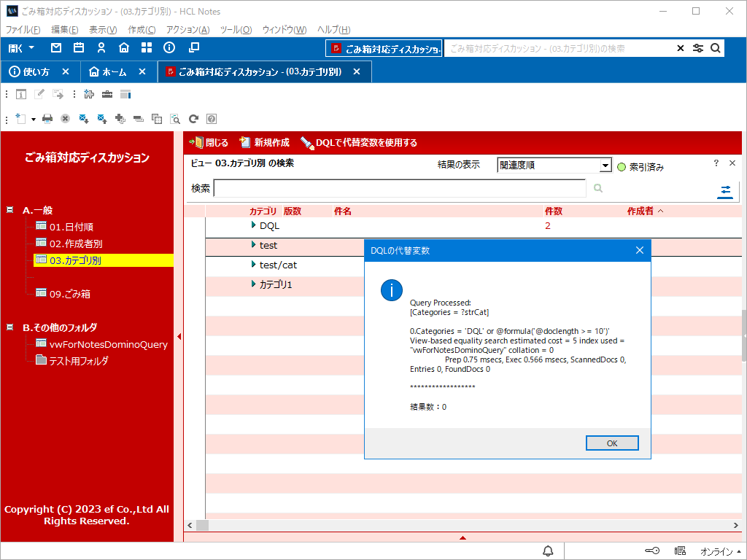
Task: Click the workspace grid icon in the toolbar
Action: [147, 48]
